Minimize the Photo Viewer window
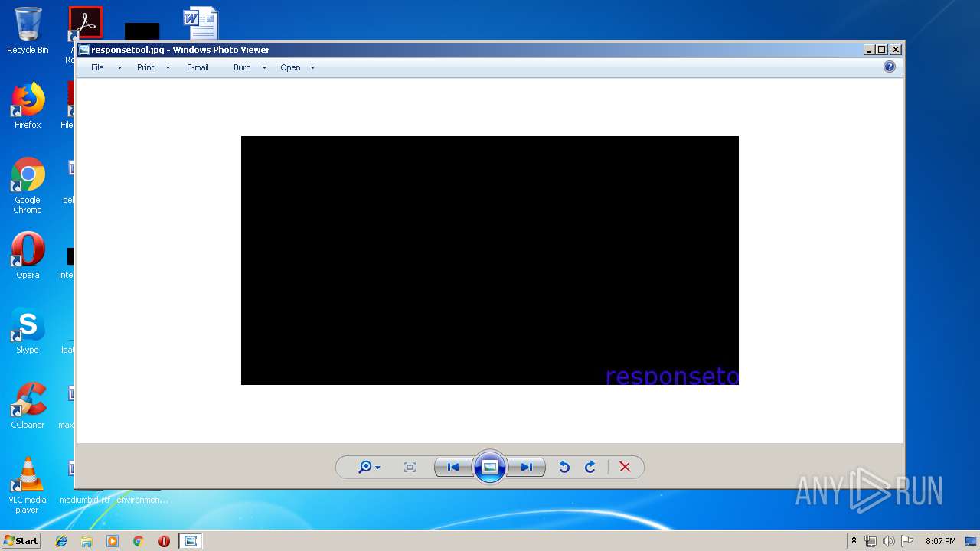Screen dimensions: 980x551 coord(869,50)
